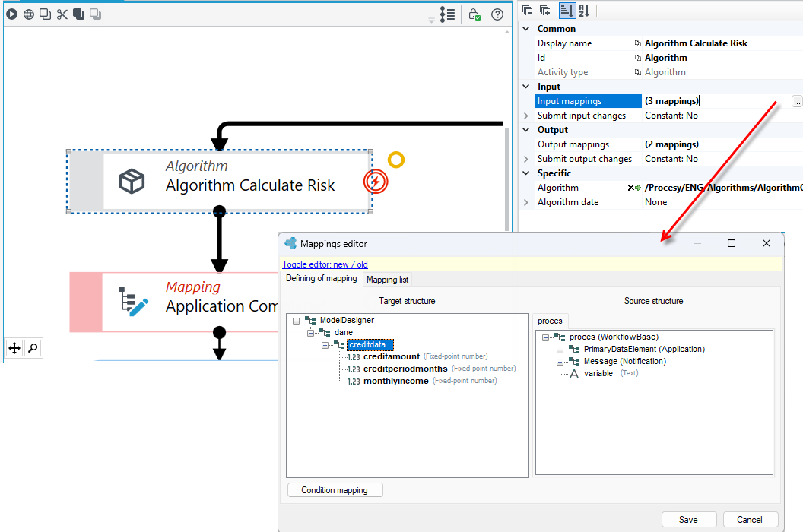Select the creditamount field in Target structure
The height and width of the screenshot is (532, 803).
pos(392,357)
